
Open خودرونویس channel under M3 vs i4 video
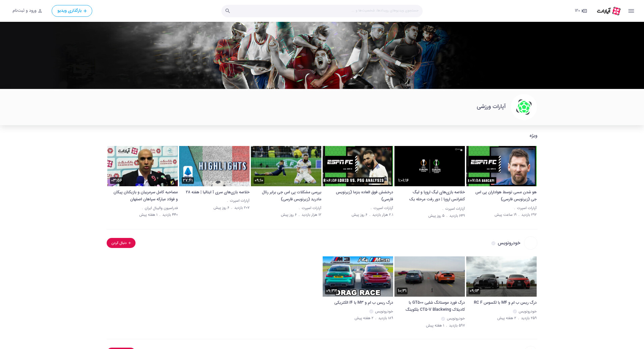point(384,311)
